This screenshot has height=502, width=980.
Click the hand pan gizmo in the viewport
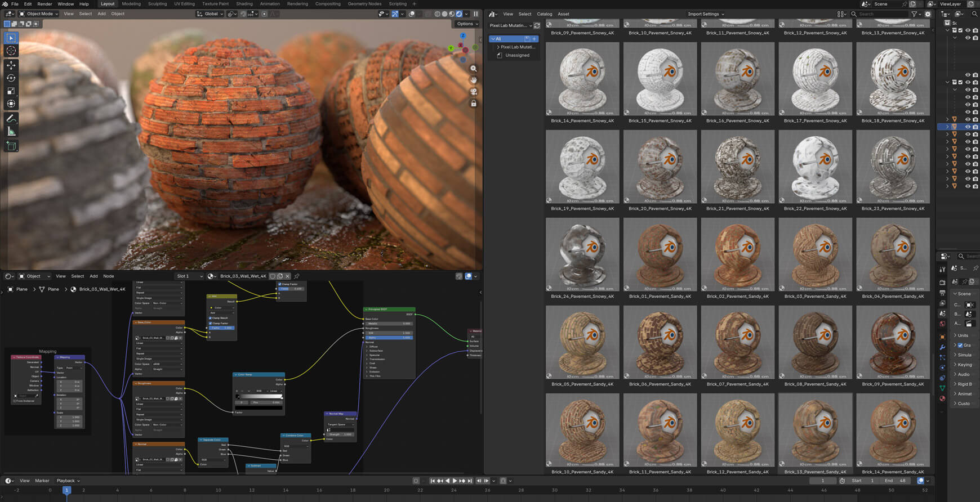[474, 80]
